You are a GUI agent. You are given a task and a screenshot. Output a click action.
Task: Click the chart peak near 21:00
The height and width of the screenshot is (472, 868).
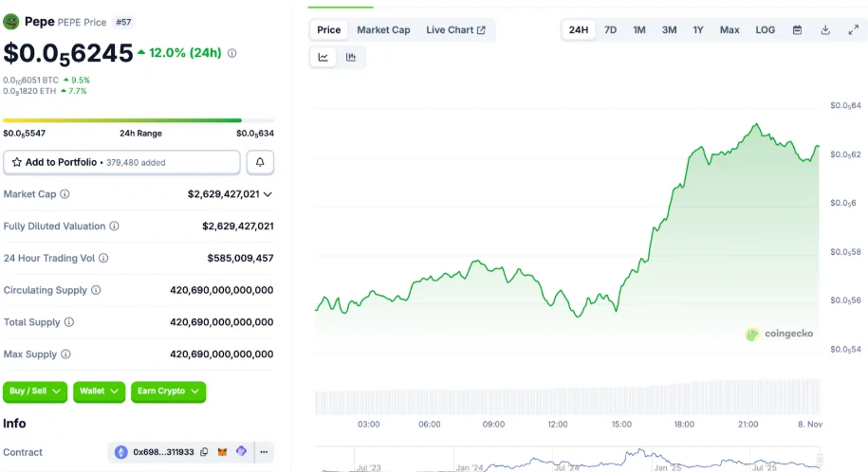757,125
